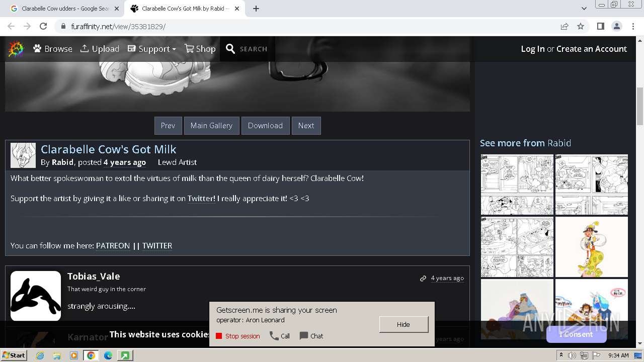Screen dimensions: 644x362
Task: Click comment timestamp 4 years ago
Action: 447,278
